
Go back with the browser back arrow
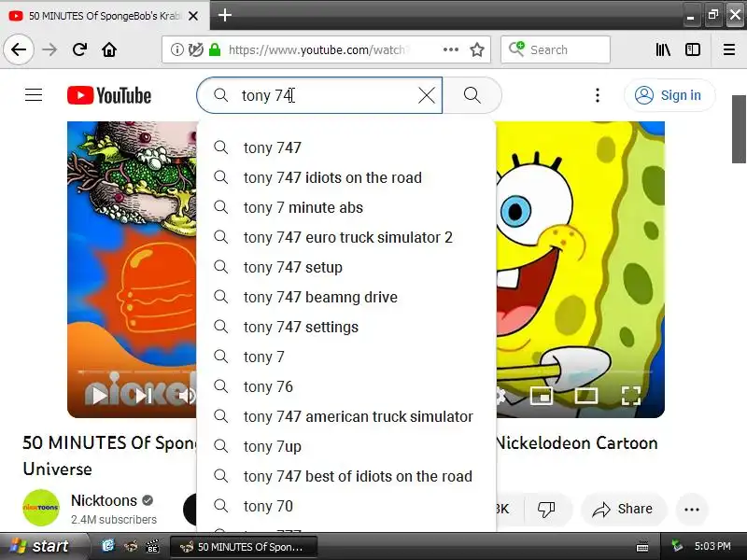pos(19,49)
